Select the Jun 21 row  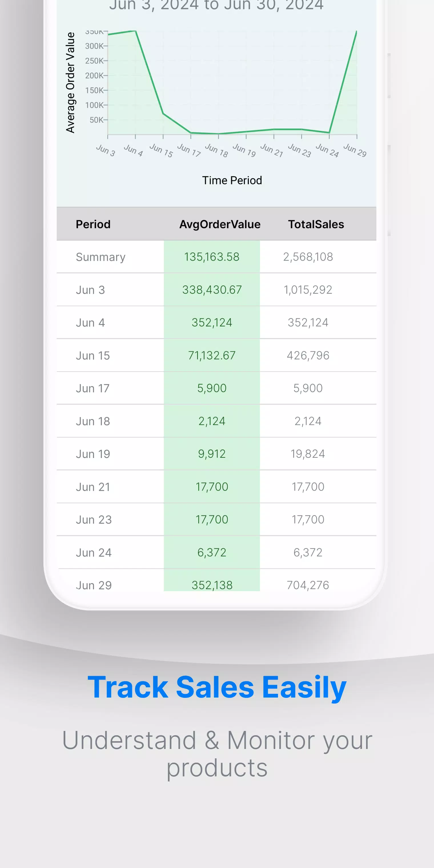216,487
